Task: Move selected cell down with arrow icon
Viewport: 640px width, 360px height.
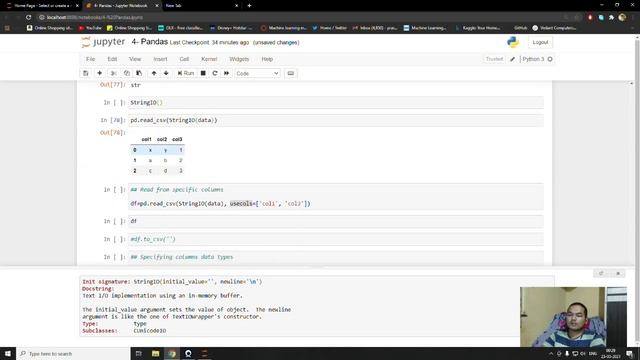Action: [166, 73]
